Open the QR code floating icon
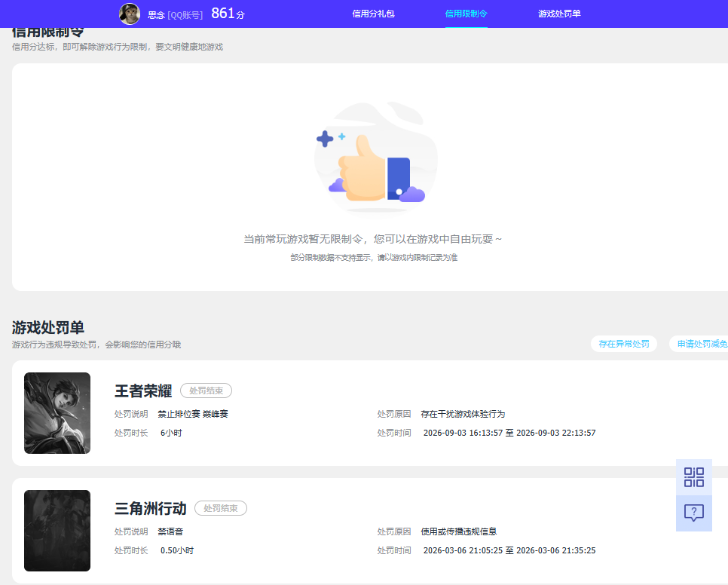The image size is (728, 585). (x=693, y=477)
